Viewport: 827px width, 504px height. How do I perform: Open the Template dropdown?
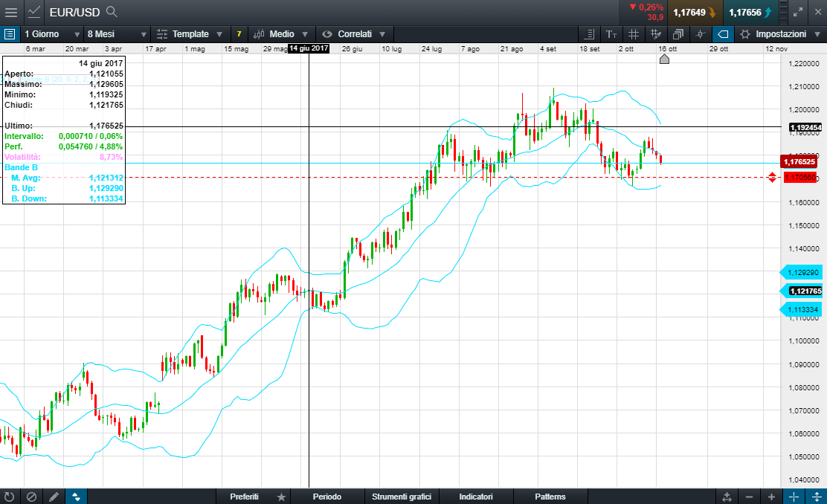(x=190, y=34)
